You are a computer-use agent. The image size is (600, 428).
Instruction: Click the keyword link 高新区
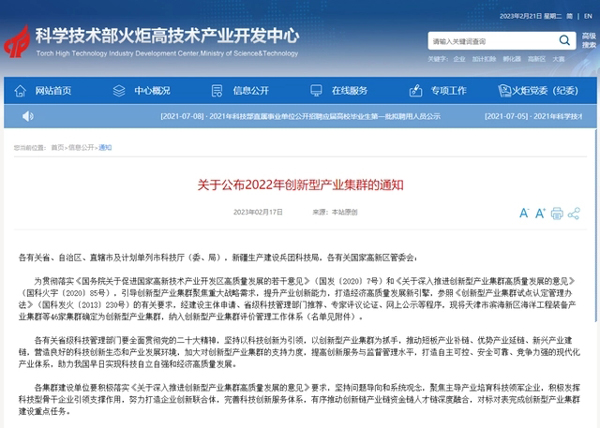pos(536,59)
